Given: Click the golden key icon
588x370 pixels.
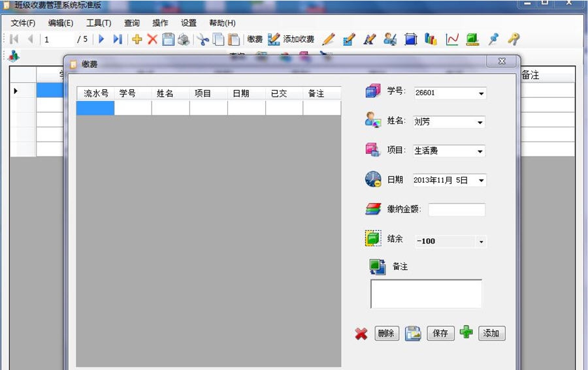Looking at the screenshot, I should click(514, 39).
